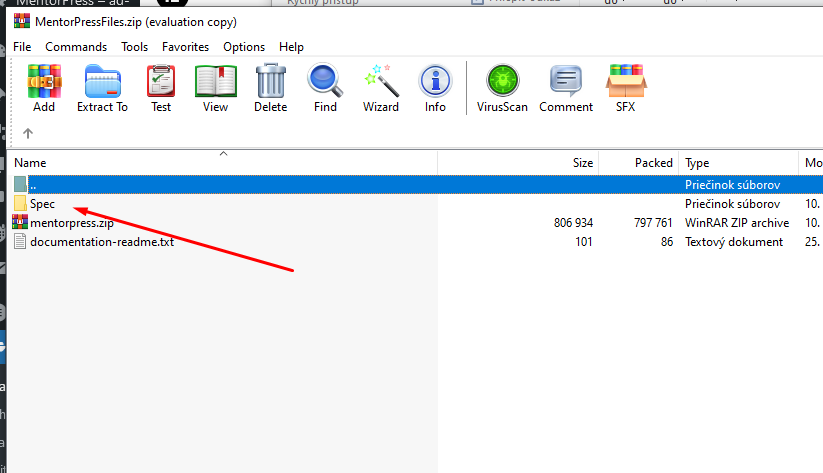Sort by Packed column header
This screenshot has width=823, height=473.
pyautogui.click(x=653, y=163)
